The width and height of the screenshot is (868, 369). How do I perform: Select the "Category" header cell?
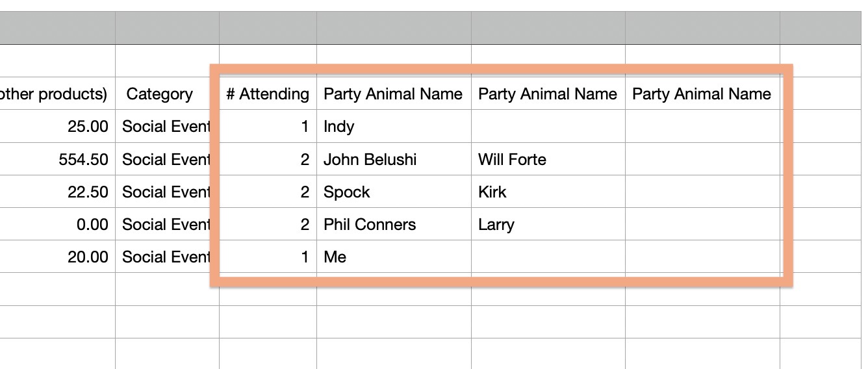[160, 94]
